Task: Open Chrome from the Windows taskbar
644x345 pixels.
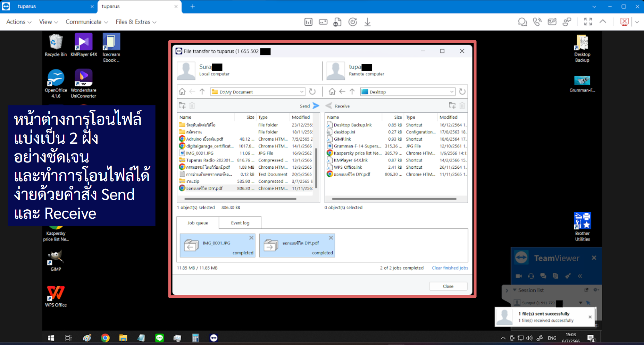Action: [105, 338]
